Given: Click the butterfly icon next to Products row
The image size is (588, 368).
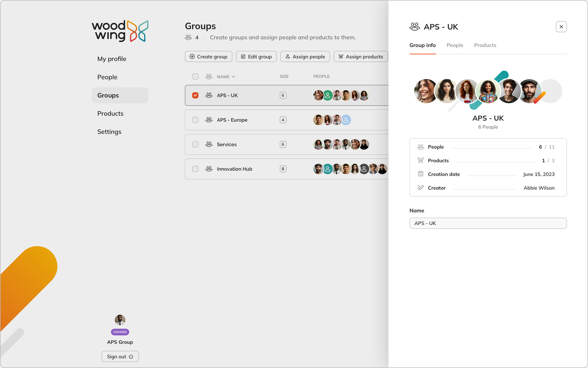Looking at the screenshot, I should click(420, 160).
